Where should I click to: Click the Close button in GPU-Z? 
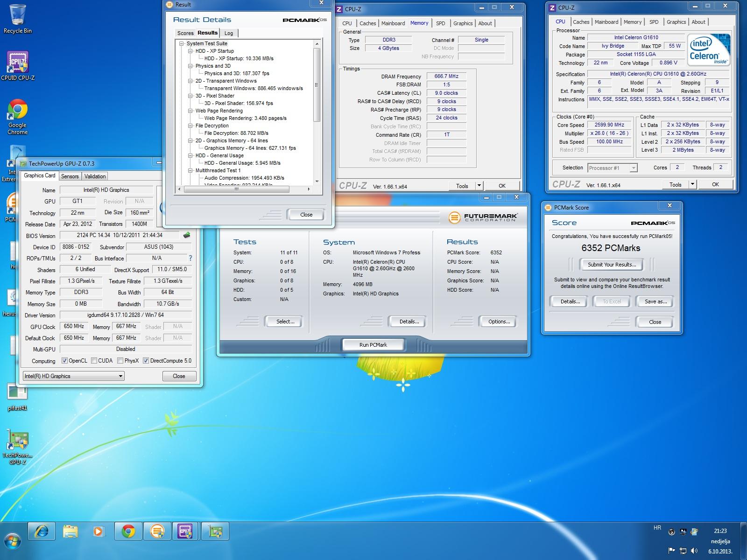coord(179,376)
